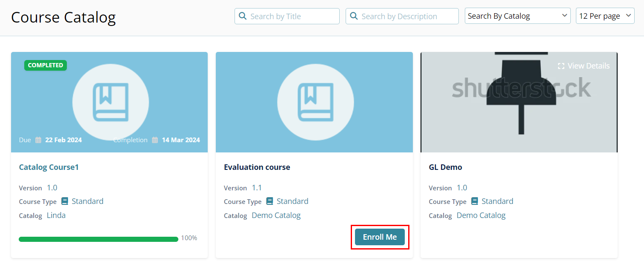Image resolution: width=644 pixels, height=261 pixels.
Task: Expand the 12 Per page dropdown
Action: (x=605, y=16)
